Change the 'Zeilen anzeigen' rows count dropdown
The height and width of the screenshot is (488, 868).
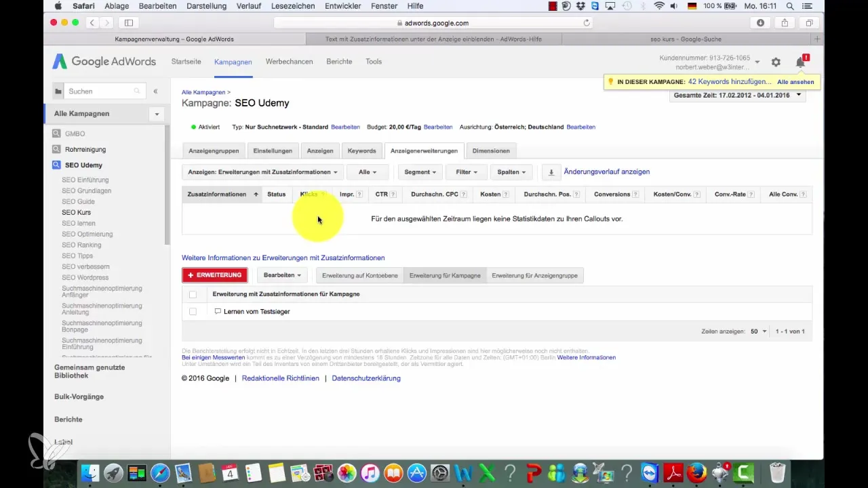point(758,331)
